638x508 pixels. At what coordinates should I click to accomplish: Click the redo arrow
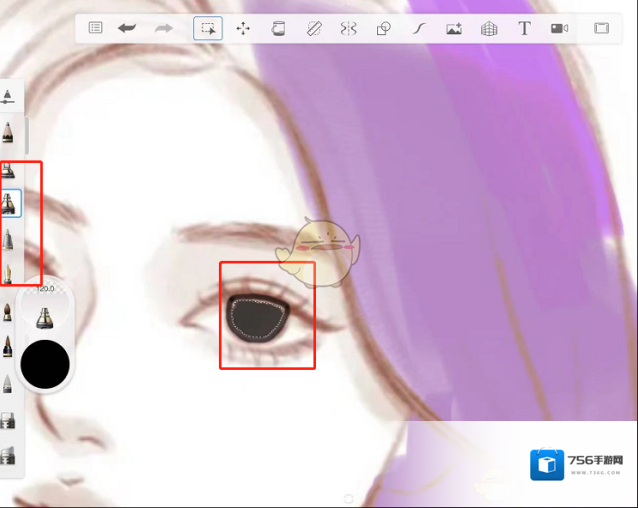(163, 28)
